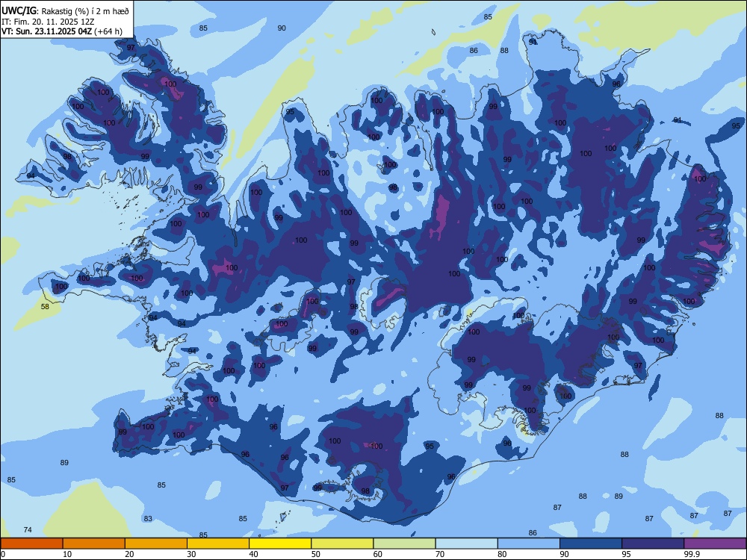The width and height of the screenshot is (747, 560).
Task: Click the humidity value 58 on the map
Action: (45, 307)
